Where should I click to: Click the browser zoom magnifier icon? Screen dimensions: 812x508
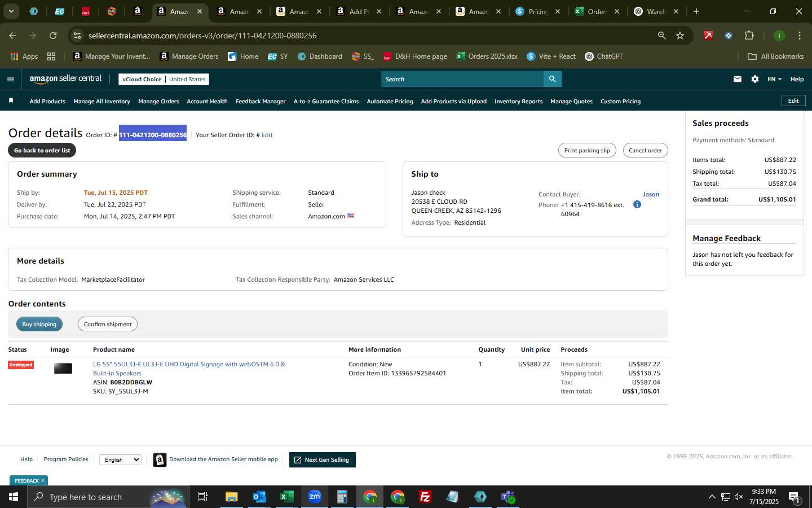pos(661,36)
